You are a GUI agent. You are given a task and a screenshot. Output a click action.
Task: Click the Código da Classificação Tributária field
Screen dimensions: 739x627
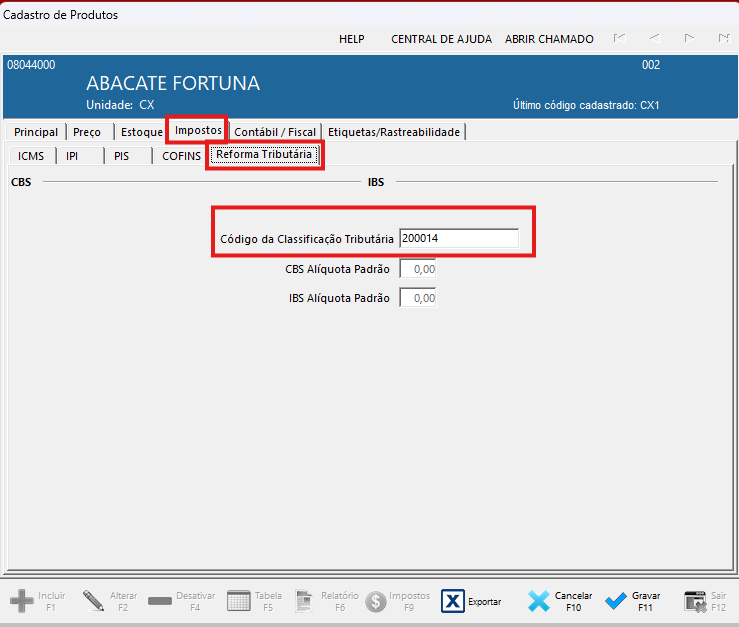pyautogui.click(x=458, y=239)
